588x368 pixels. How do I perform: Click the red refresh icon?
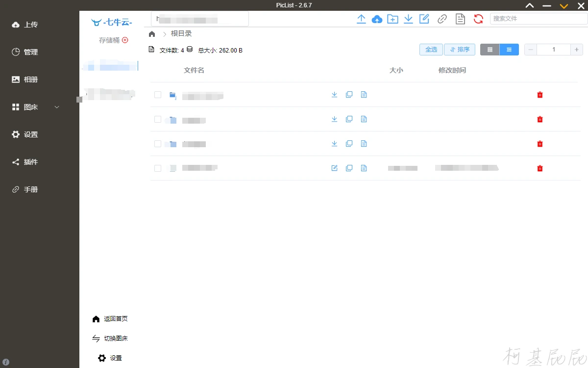478,19
